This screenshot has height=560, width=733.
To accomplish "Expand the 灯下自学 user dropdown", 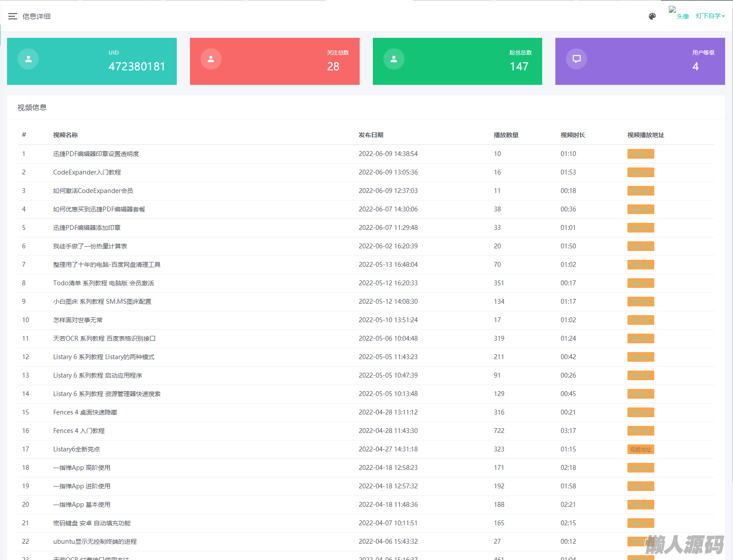I will (710, 16).
